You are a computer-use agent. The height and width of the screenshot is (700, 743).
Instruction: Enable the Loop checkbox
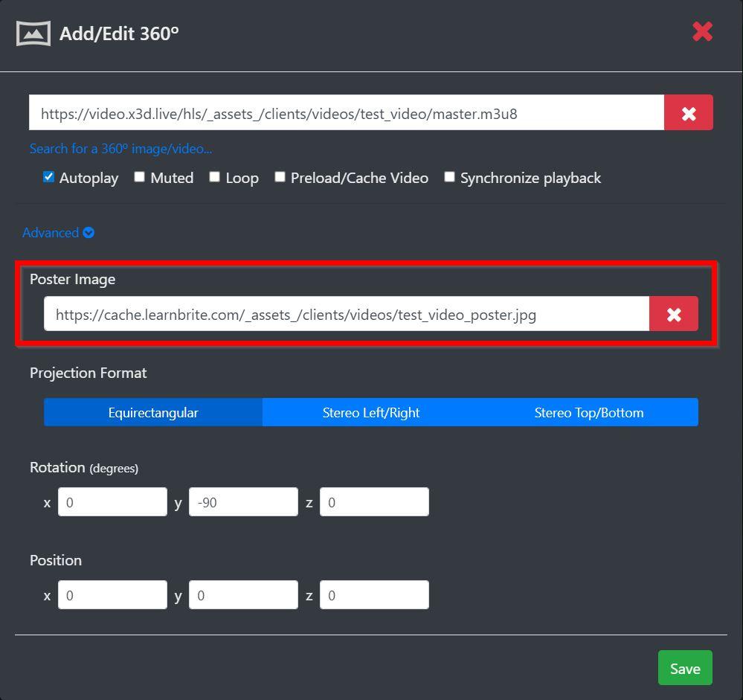[x=215, y=177]
